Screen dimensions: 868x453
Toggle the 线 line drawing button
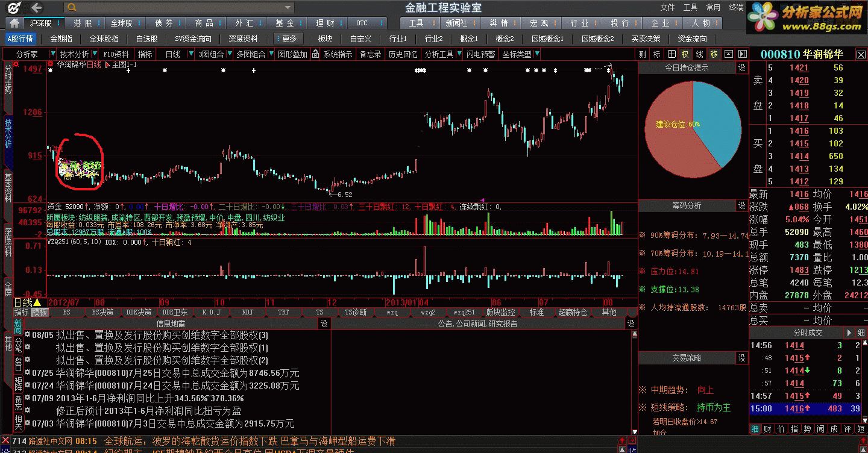(700, 54)
